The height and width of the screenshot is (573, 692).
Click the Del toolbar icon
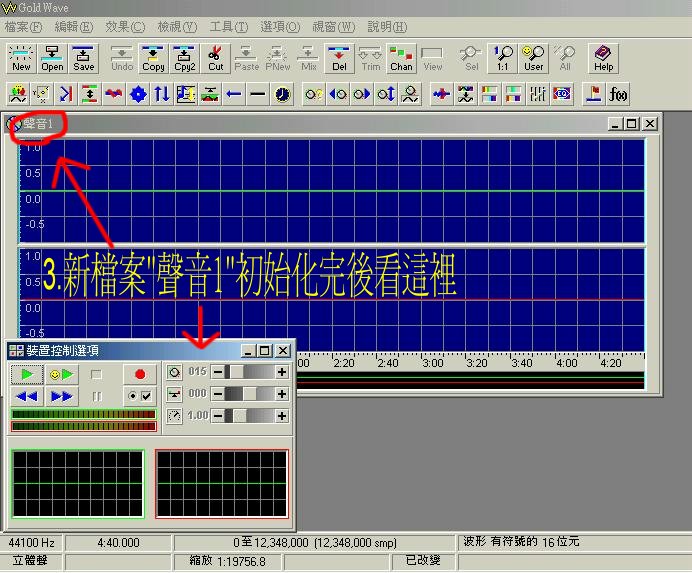point(339,58)
